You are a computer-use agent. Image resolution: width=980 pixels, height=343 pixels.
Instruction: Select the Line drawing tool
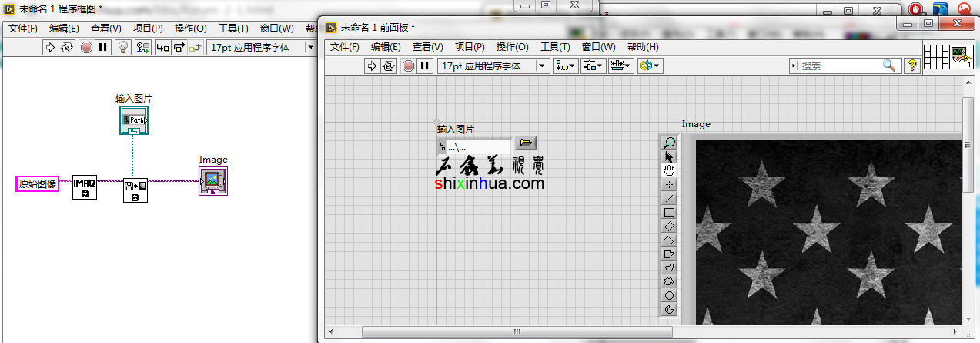point(669,199)
